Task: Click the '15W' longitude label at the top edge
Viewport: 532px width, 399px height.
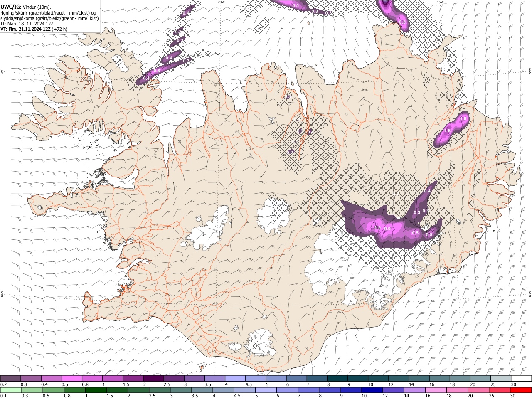Action: tap(440, 2)
